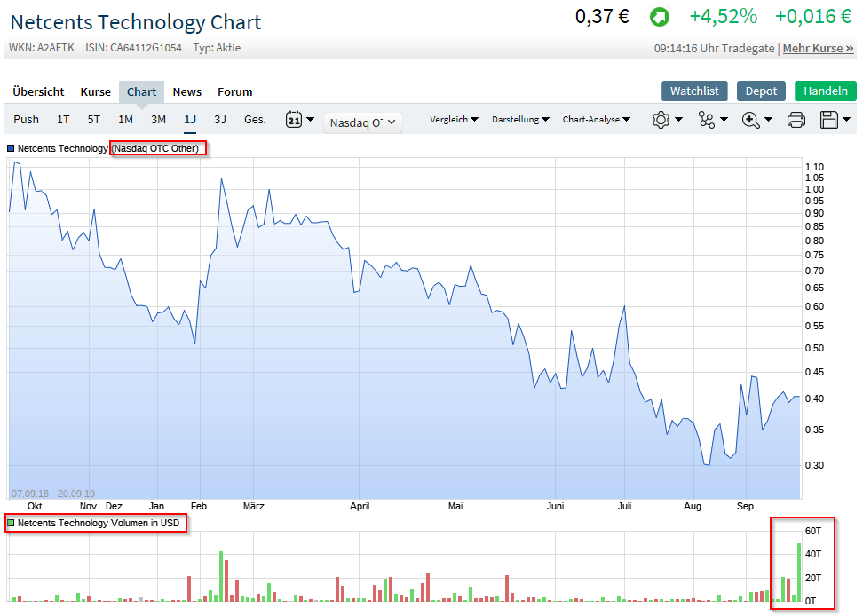Click blue legend square for Netcents Technology
The width and height of the screenshot is (863, 616).
11,148
